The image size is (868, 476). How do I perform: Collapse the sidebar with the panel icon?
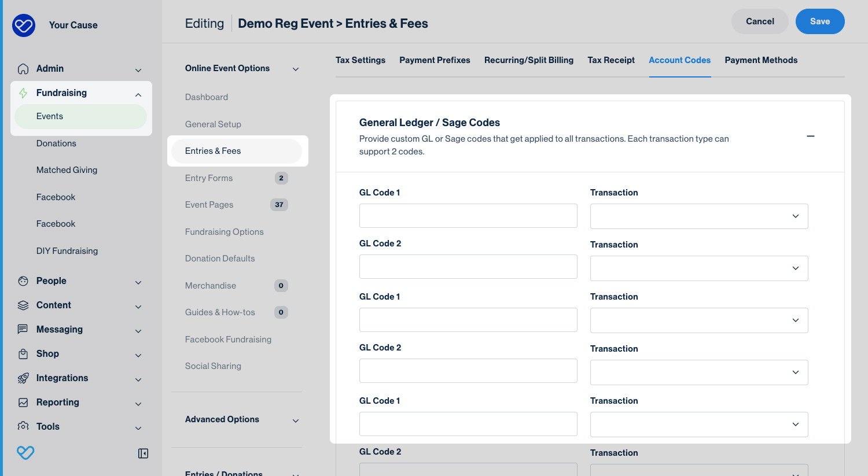click(143, 453)
